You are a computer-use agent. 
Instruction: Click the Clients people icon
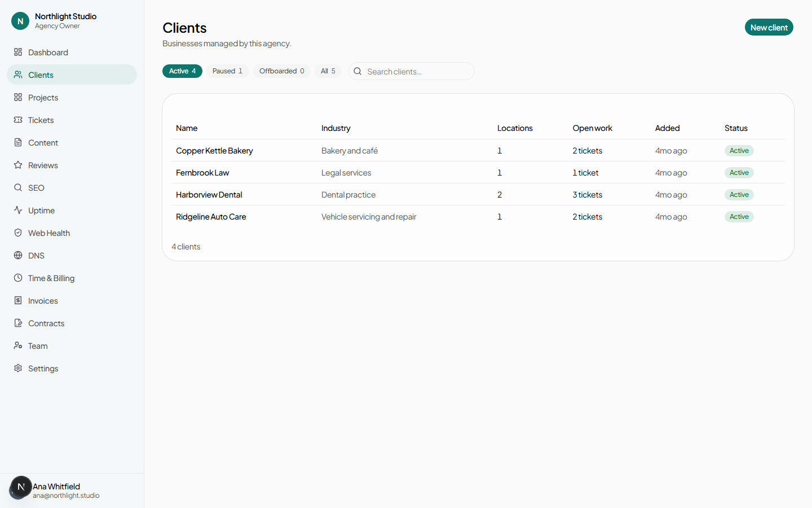(18, 75)
